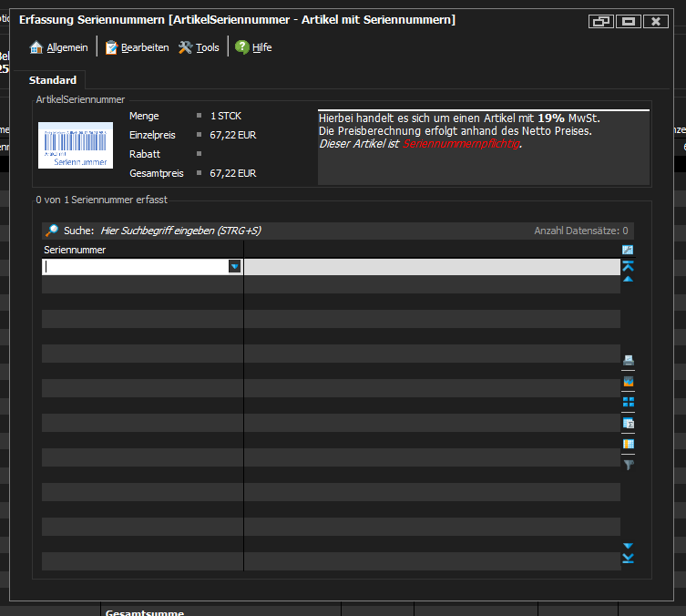Image resolution: width=686 pixels, height=616 pixels.
Task: Expand the Seriennummer dropdown arrow
Action: pyautogui.click(x=235, y=267)
